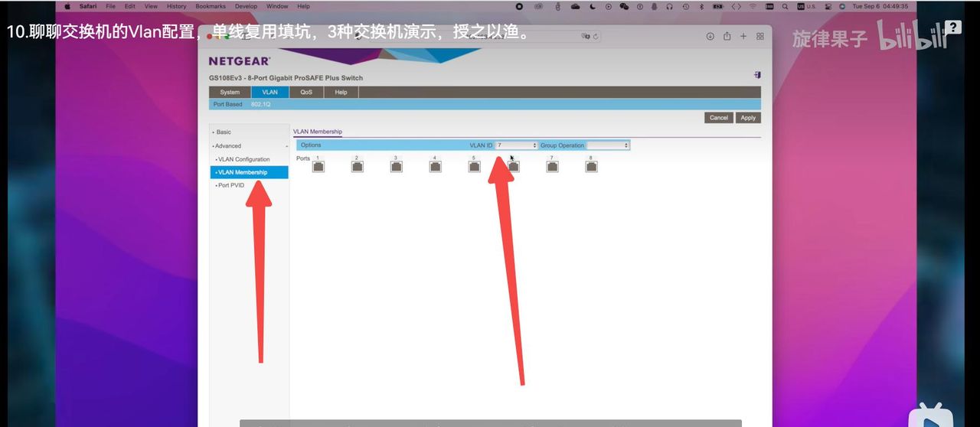Open Safari menu in menu bar
Viewport: 980px width, 427px height.
coord(88,6)
